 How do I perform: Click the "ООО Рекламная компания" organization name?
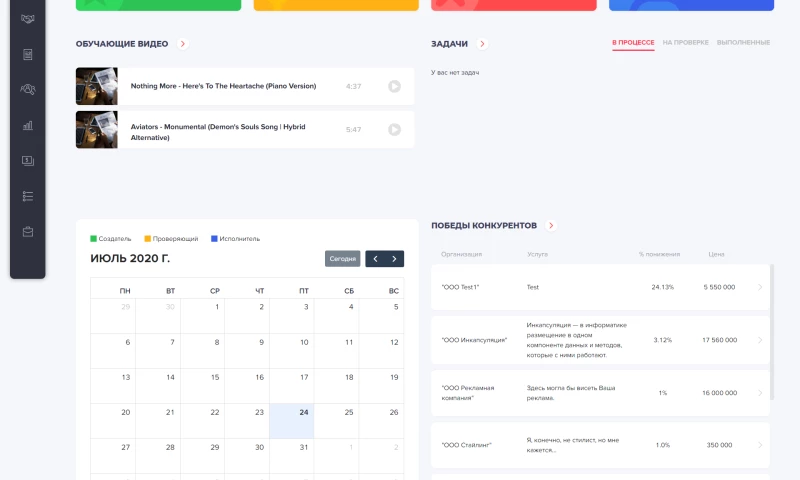[468, 393]
